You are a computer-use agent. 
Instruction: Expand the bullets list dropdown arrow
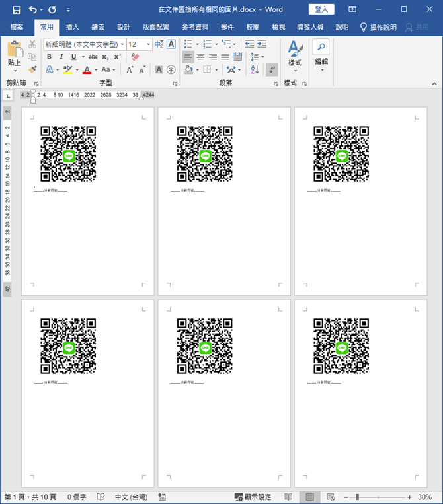coord(197,44)
